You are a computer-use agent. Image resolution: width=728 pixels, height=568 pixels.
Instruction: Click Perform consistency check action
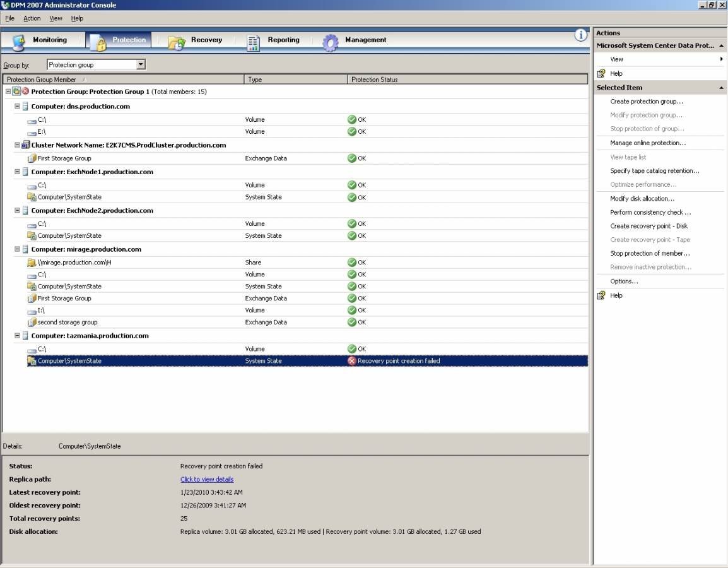tap(650, 212)
